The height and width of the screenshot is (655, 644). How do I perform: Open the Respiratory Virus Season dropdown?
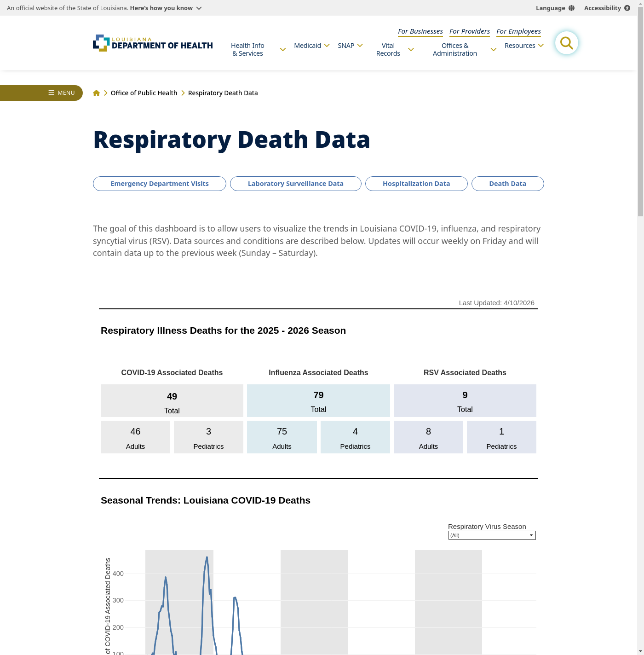tap(492, 535)
